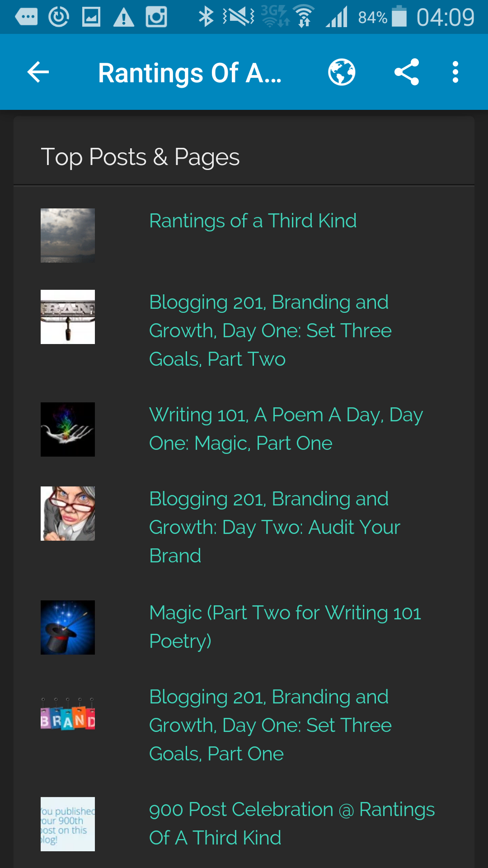Open 'Magic (Part Two for Writing 101 Poetry)' post
The width and height of the screenshot is (488, 868).
pos(285,627)
